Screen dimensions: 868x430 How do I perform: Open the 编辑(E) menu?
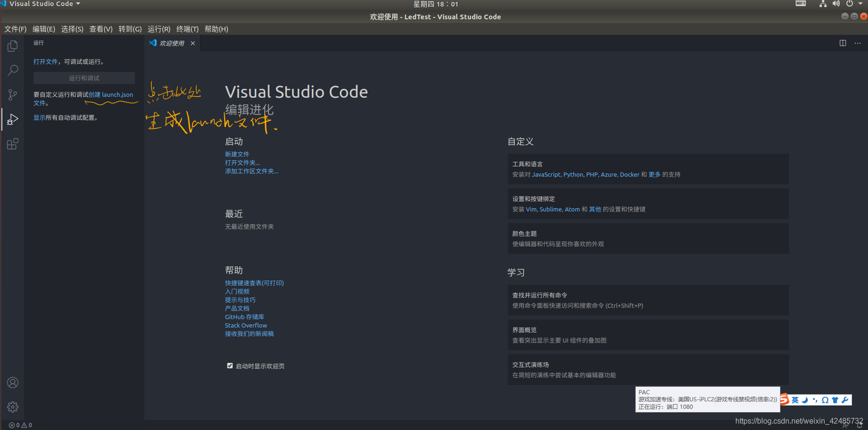coord(44,29)
